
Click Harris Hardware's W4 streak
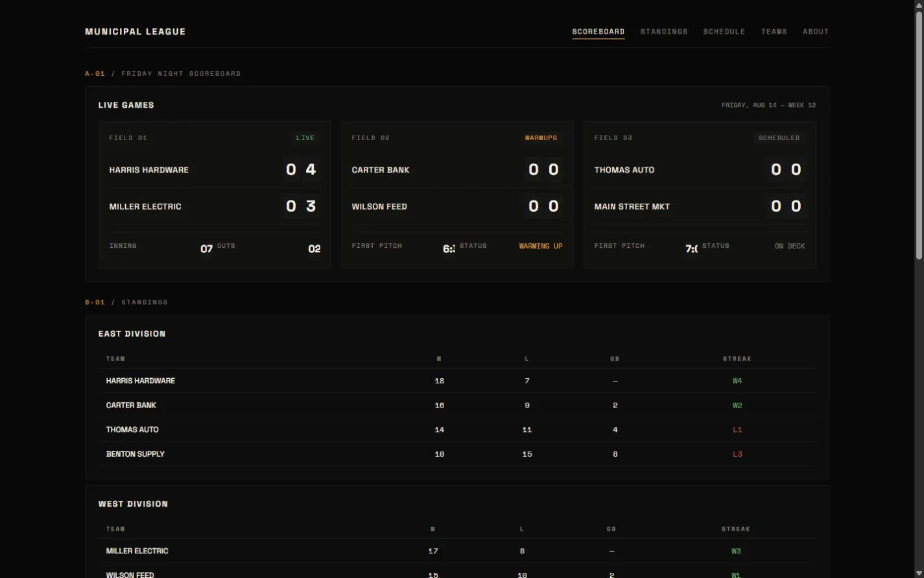(x=737, y=381)
